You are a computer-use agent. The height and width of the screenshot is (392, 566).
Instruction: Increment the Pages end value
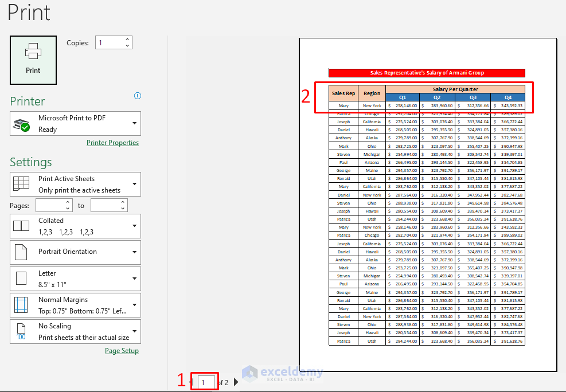coord(123,202)
